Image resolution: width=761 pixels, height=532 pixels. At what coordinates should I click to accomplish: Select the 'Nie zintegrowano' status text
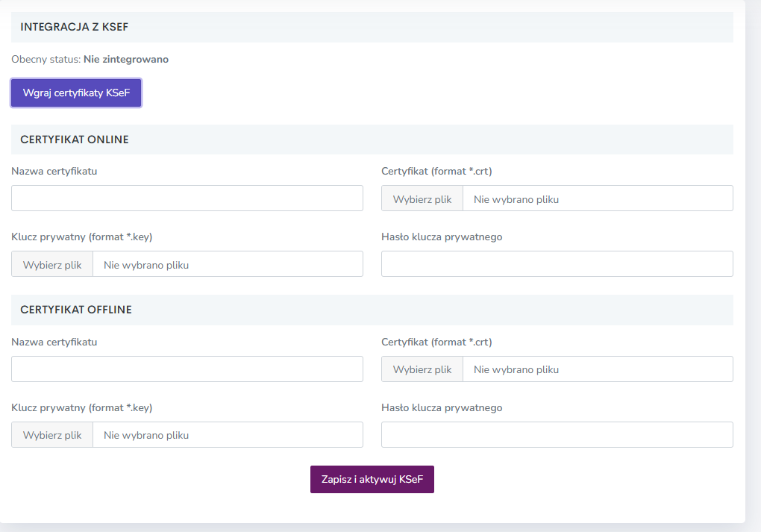point(126,59)
